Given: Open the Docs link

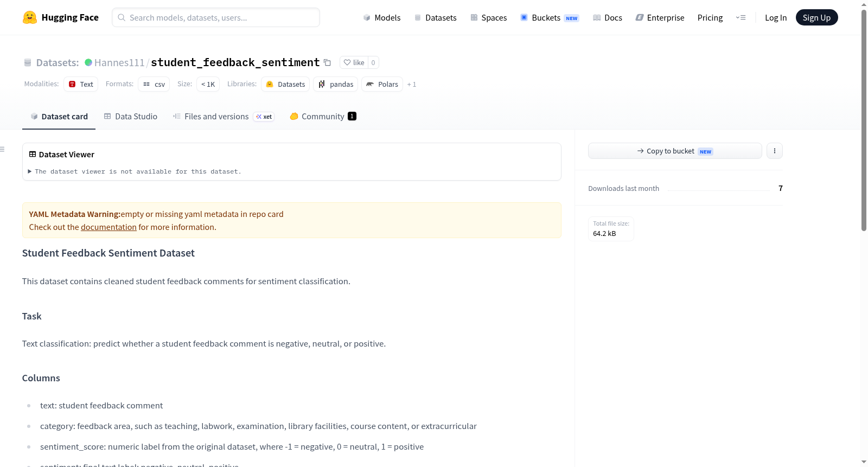Looking at the screenshot, I should [x=608, y=17].
